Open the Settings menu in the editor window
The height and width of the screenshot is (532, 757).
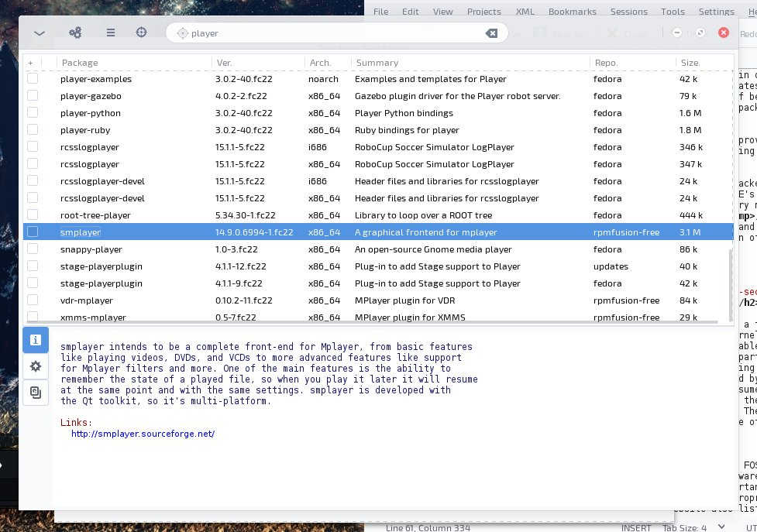coord(717,12)
